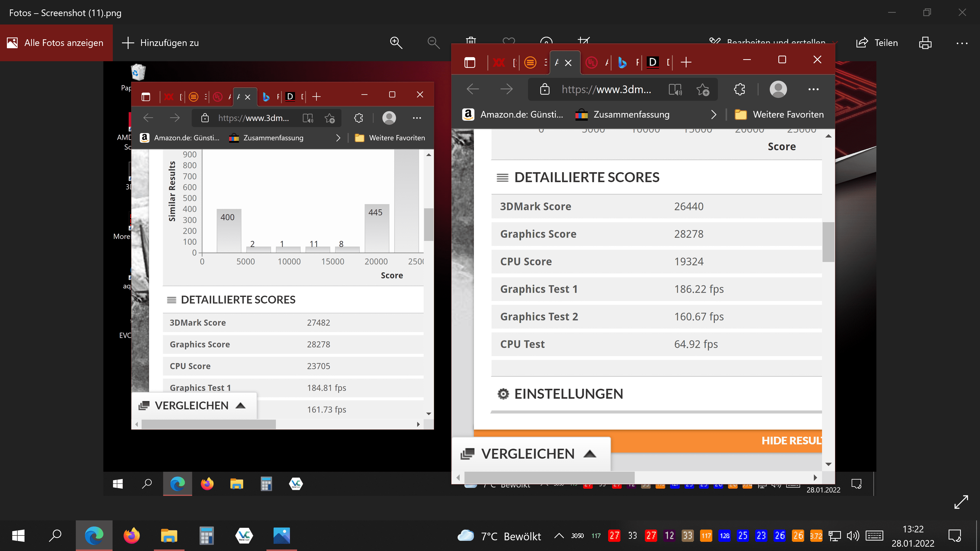Image resolution: width=980 pixels, height=551 pixels.
Task: Click Alle Fotos anzeigen
Action: pyautogui.click(x=56, y=43)
